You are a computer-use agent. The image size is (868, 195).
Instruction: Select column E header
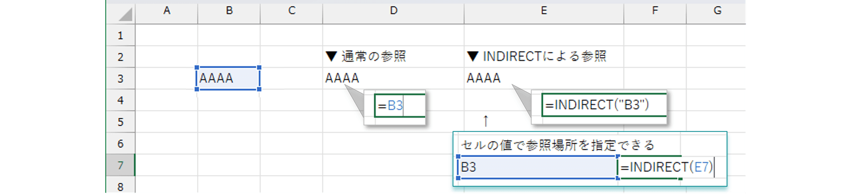[x=544, y=11]
